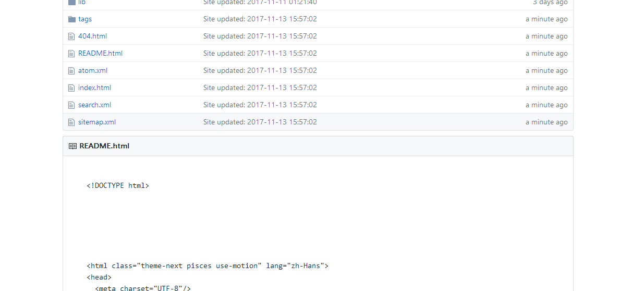Click the file icon beside index.html
The width and height of the screenshot is (644, 291).
[71, 88]
